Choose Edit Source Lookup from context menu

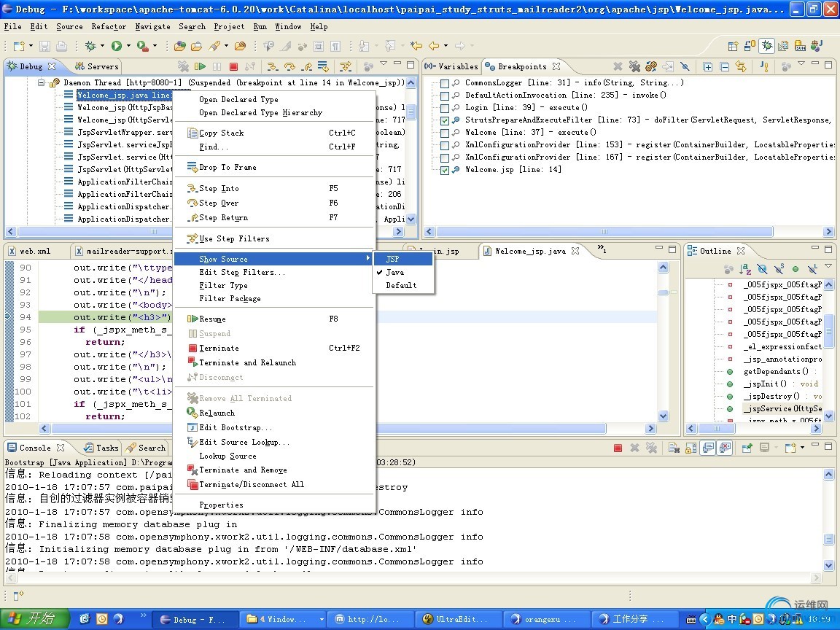coord(275,442)
